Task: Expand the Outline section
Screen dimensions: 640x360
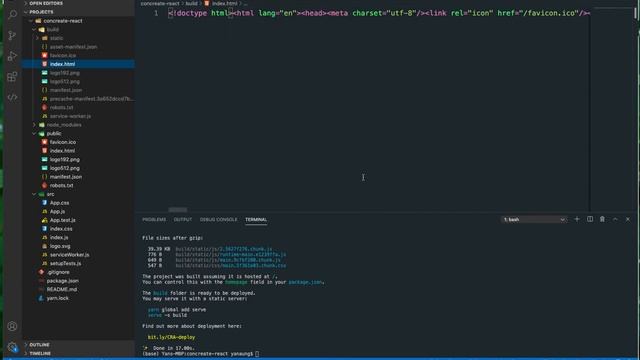Action: point(39,345)
